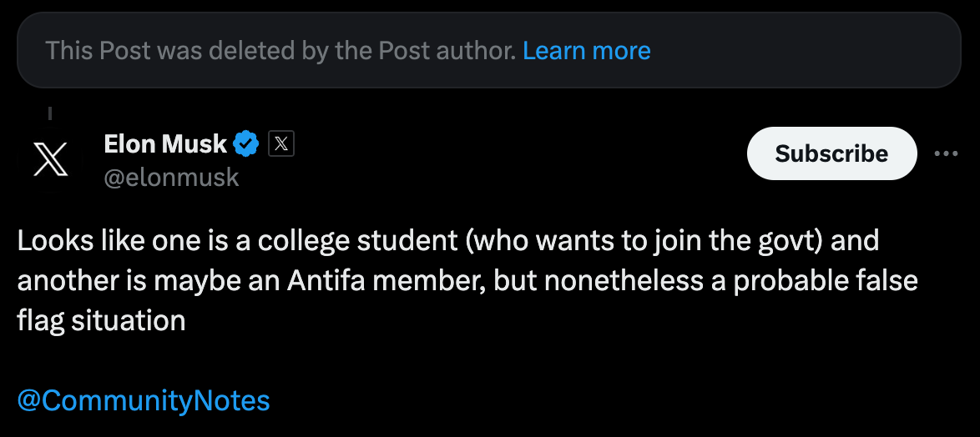Click the words 'flag situation'
Viewport: 980px width, 437px height.
pyautogui.click(x=101, y=321)
